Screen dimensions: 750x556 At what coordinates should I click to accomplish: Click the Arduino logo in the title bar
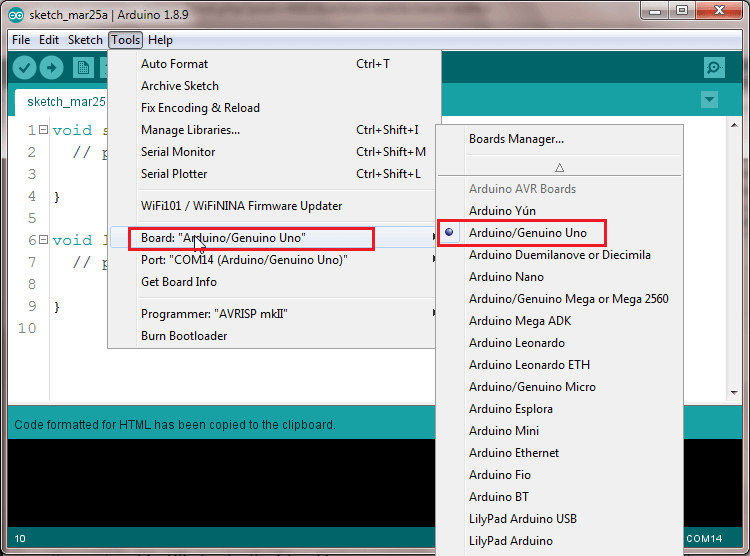pyautogui.click(x=16, y=15)
